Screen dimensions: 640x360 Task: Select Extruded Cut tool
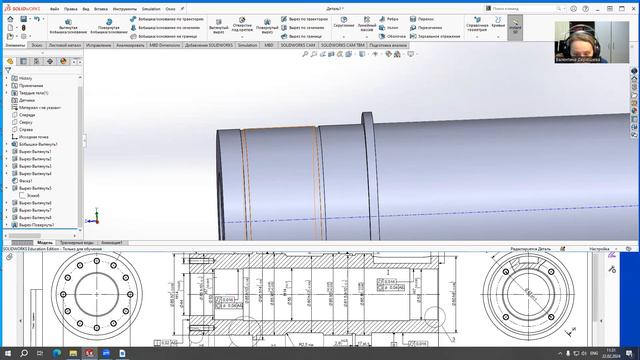point(219,26)
